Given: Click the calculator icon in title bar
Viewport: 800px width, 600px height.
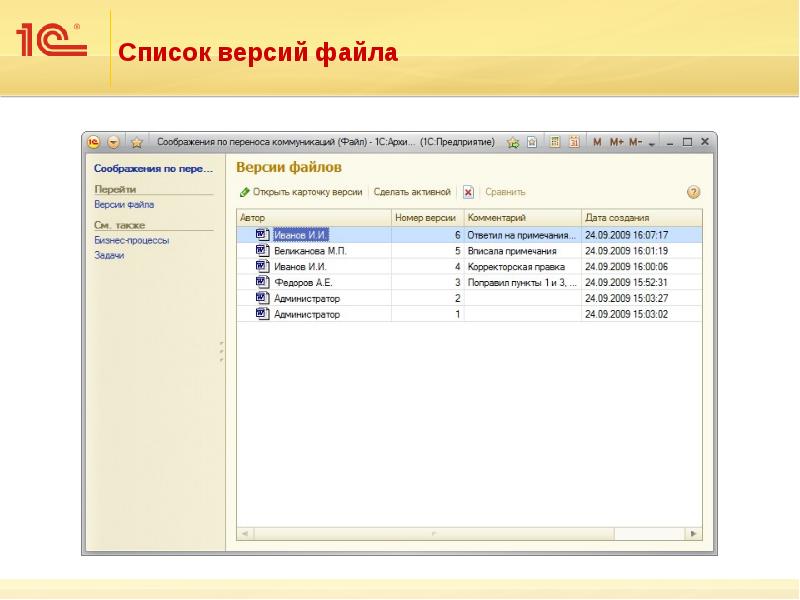Looking at the screenshot, I should [554, 142].
